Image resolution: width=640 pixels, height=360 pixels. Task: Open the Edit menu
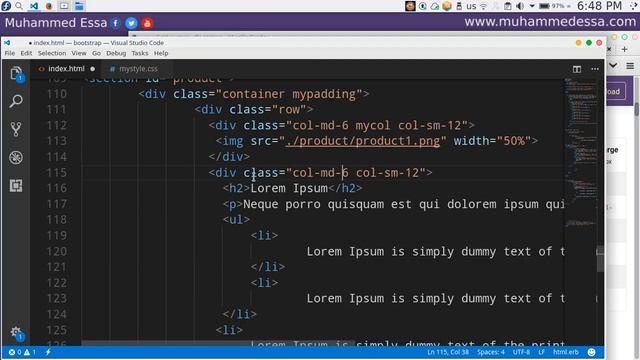point(26,53)
